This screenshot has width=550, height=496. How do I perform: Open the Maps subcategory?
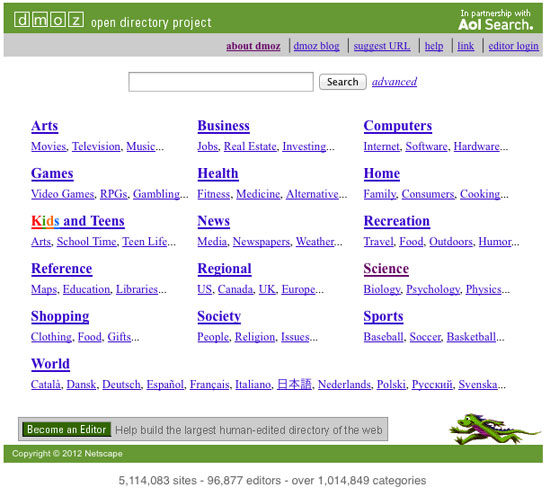[x=44, y=289]
